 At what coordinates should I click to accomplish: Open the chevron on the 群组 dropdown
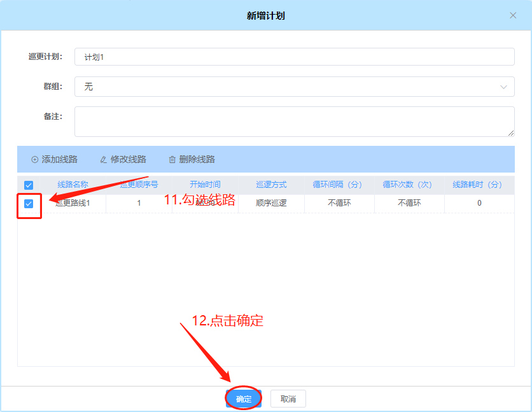pyautogui.click(x=505, y=86)
